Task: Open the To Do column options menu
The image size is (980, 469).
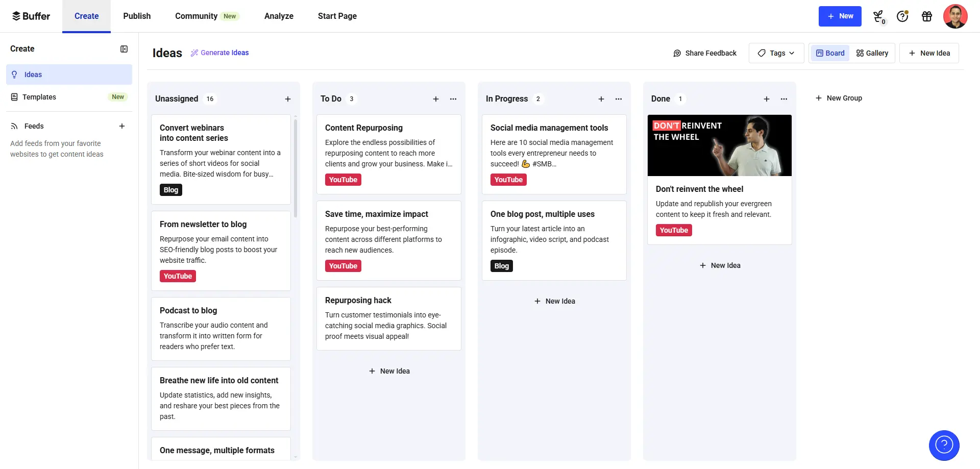Action: tap(453, 99)
